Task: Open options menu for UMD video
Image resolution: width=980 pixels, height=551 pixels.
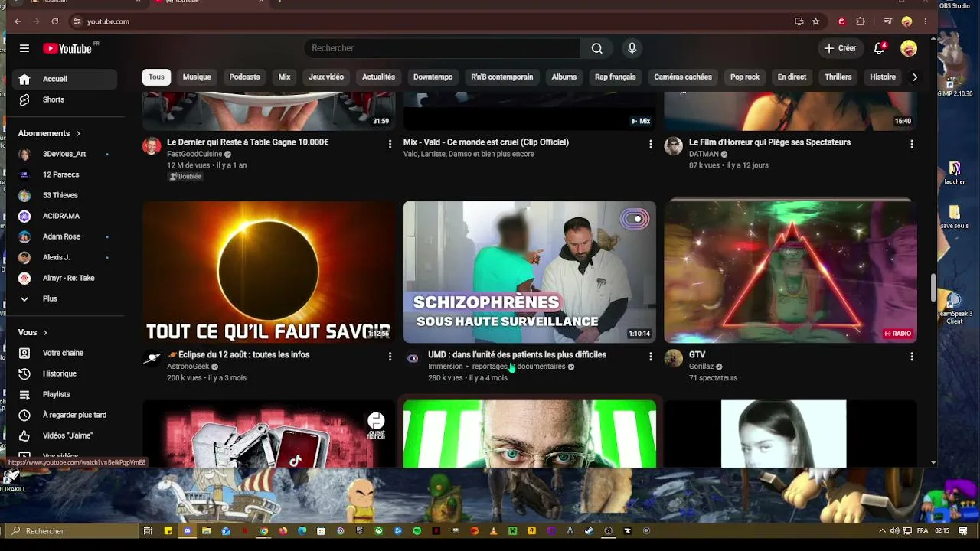Action: 651,357
